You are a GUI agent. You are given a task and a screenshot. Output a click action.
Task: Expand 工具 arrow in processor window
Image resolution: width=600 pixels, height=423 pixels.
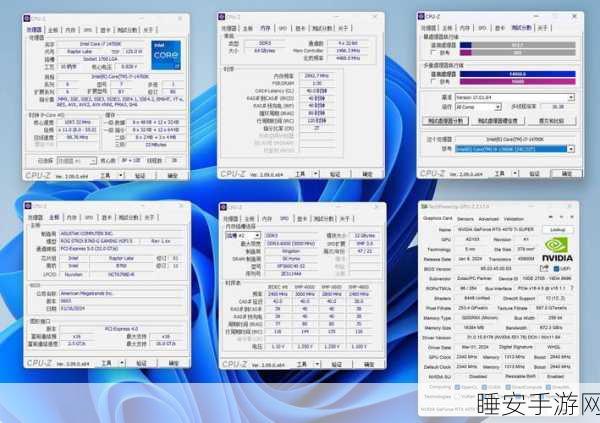tap(121, 175)
